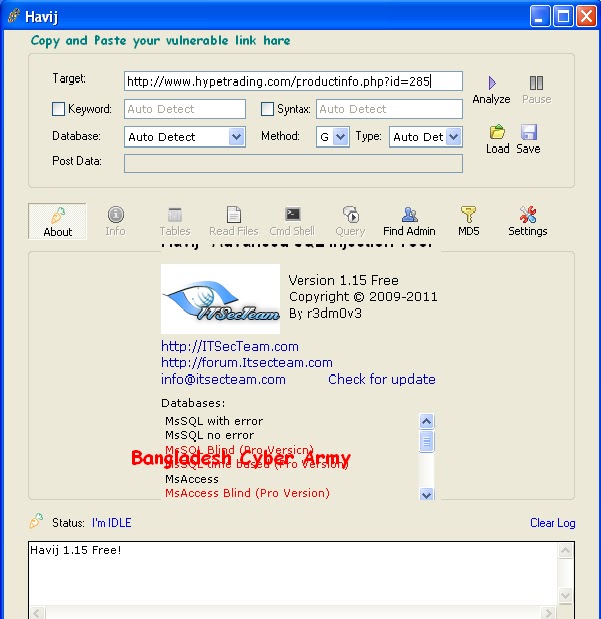Click the Analyze play icon
This screenshot has height=619, width=601.
tap(492, 83)
